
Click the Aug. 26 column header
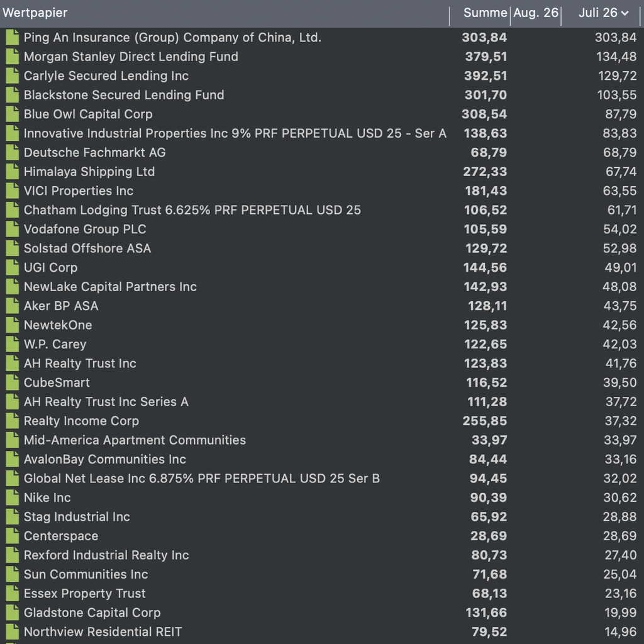tap(536, 13)
